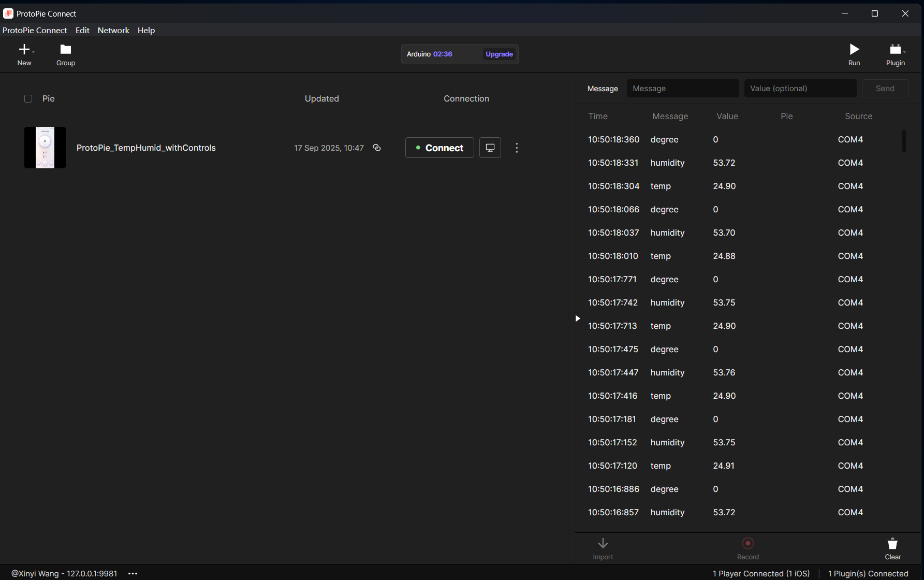
Task: Click the Connect button
Action: 439,148
